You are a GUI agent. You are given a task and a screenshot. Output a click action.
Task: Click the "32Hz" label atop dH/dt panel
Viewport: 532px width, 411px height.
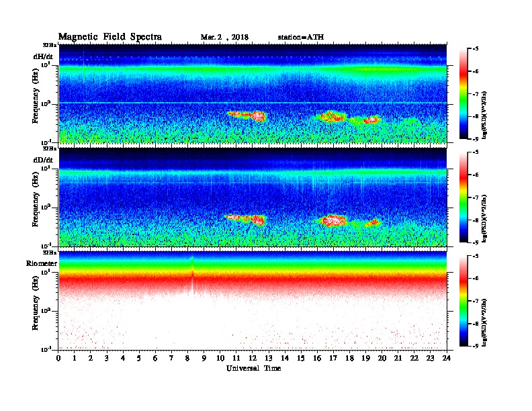[50, 45]
